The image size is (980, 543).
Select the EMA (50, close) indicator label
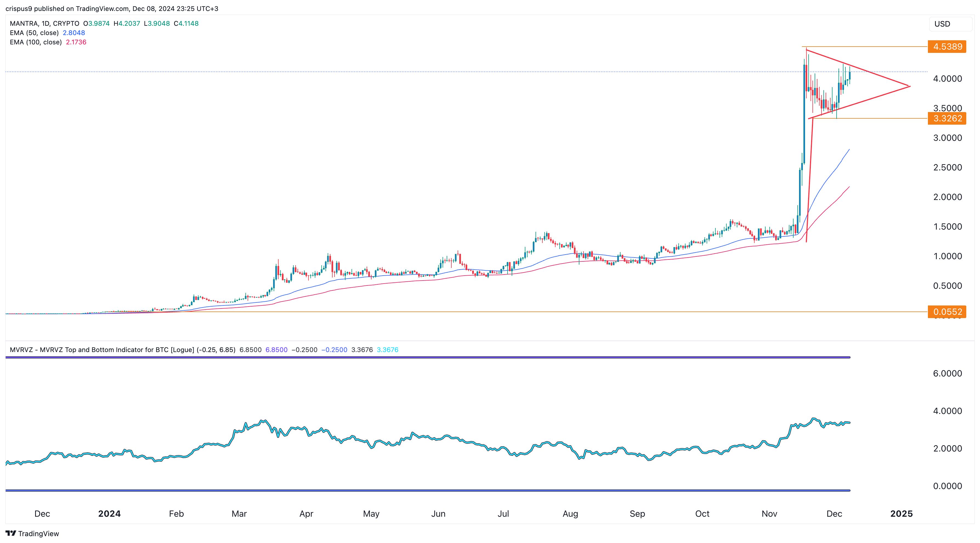click(x=34, y=33)
